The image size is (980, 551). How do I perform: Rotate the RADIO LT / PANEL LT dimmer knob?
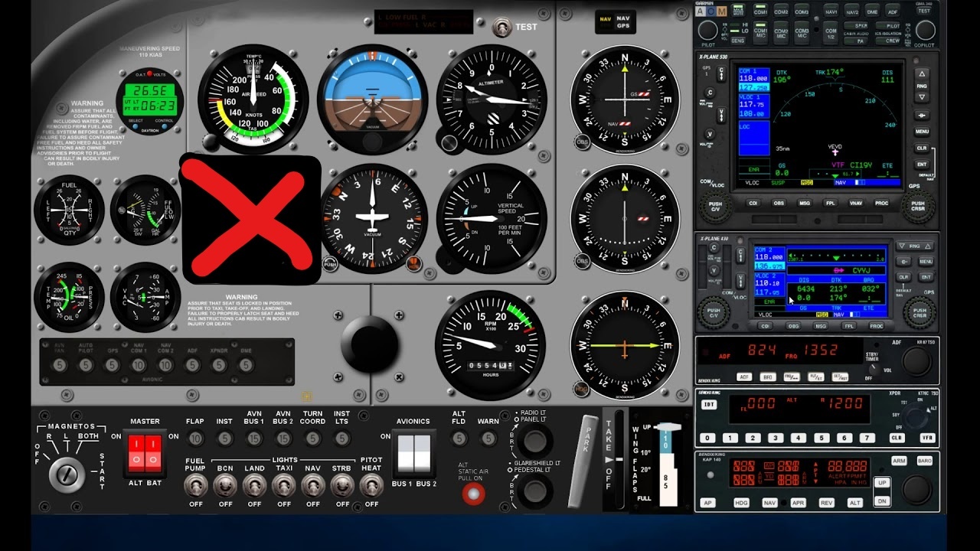[535, 441]
